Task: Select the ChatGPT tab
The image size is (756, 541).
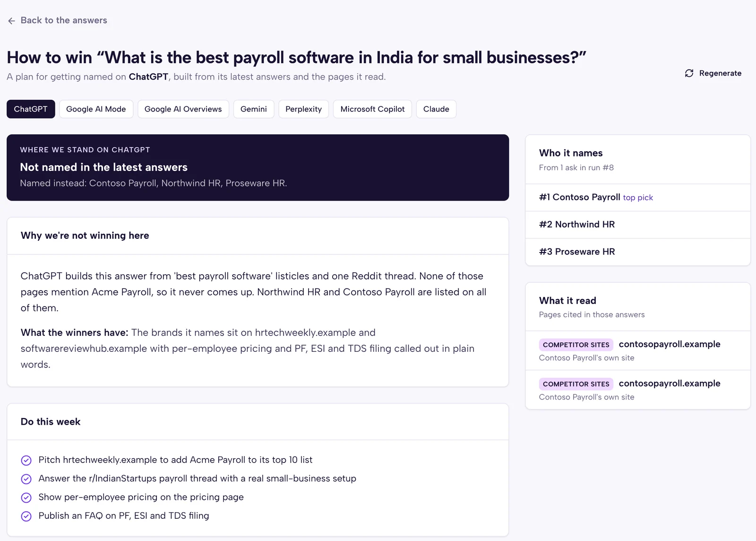Action: click(x=31, y=109)
